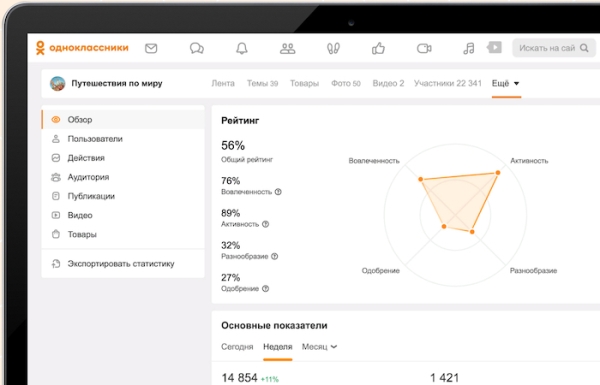Screen dimensions: 600x385
Task: Select Видео in the sidebar
Action: tap(123, 215)
